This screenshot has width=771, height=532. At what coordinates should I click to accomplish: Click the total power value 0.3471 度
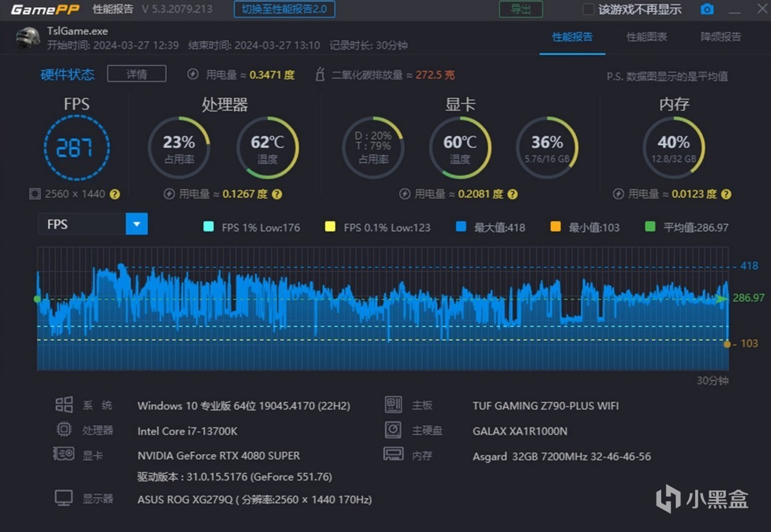pyautogui.click(x=272, y=75)
